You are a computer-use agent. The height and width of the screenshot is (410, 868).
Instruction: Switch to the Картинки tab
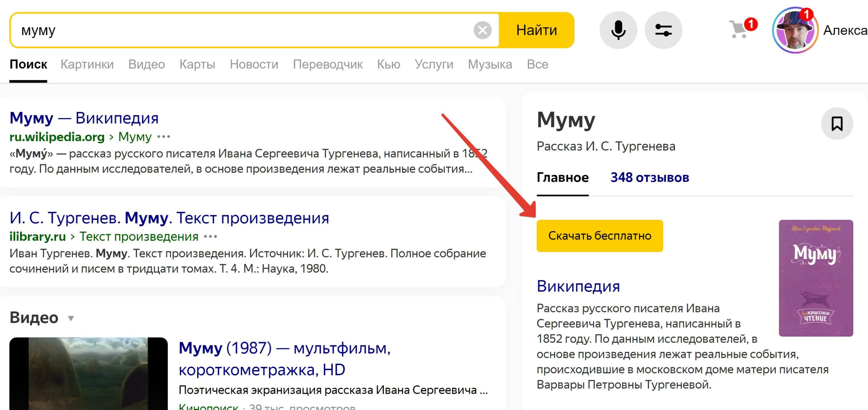(x=87, y=64)
